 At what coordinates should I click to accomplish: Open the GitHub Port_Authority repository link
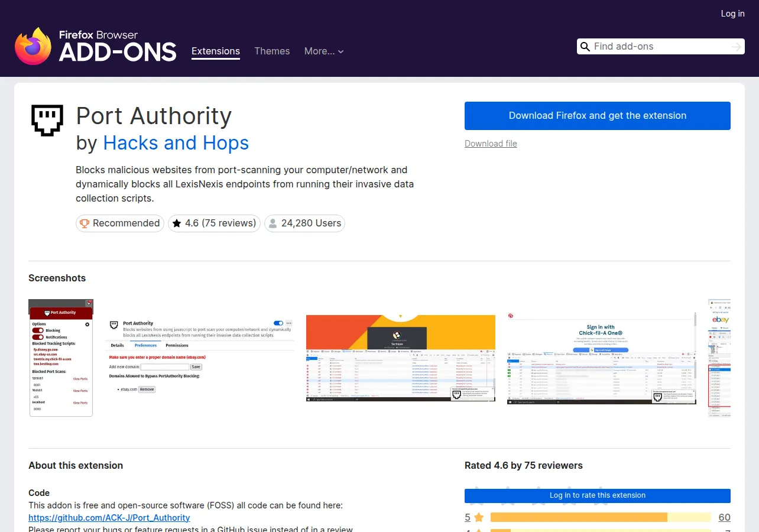click(x=109, y=518)
